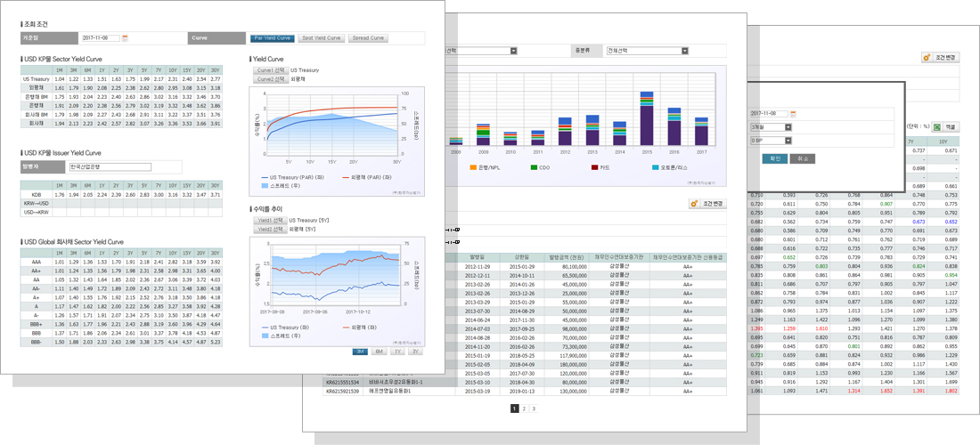Click 엑셀 export button in right window
This screenshot has width=980, height=445.
coord(945,126)
